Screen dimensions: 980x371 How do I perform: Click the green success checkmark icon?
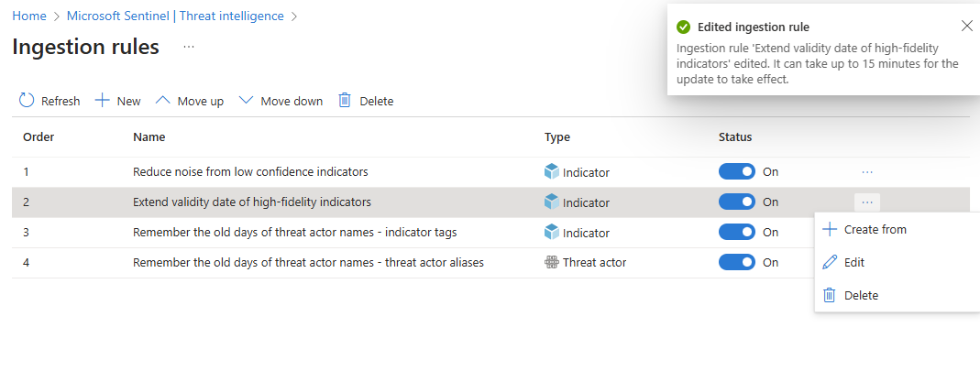click(x=683, y=27)
